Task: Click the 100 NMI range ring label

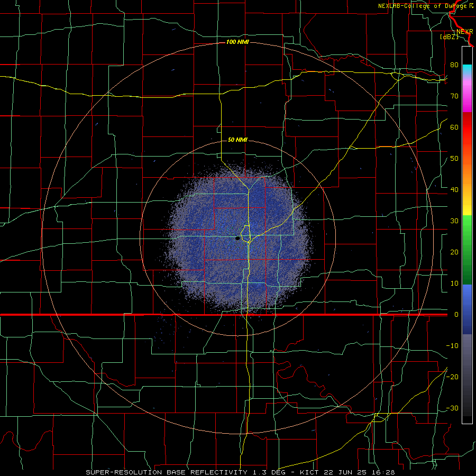Action: (x=237, y=42)
